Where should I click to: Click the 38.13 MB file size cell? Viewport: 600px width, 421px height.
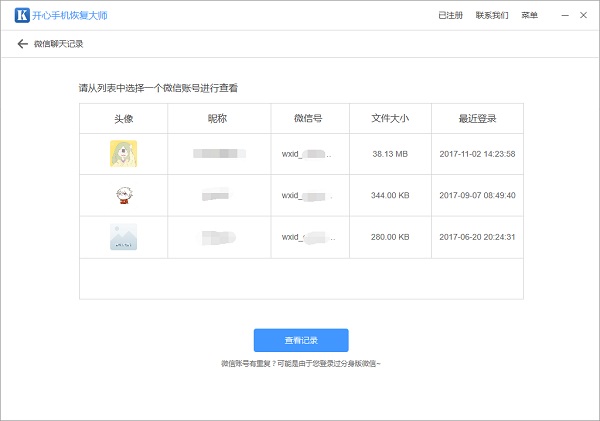click(390, 154)
